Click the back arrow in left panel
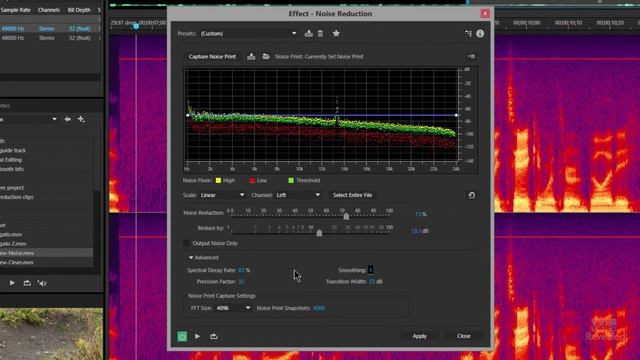Image resolution: width=640 pixels, height=360 pixels. [x=68, y=119]
